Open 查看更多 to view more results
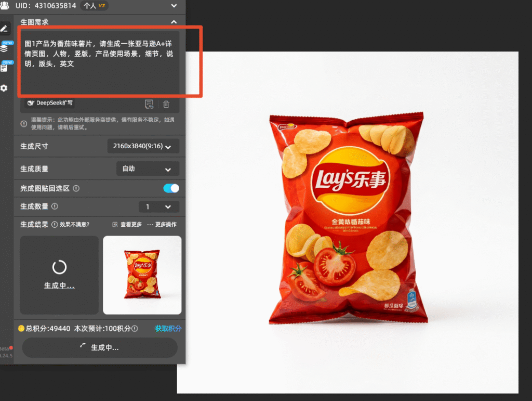This screenshot has height=401, width=532. point(127,225)
